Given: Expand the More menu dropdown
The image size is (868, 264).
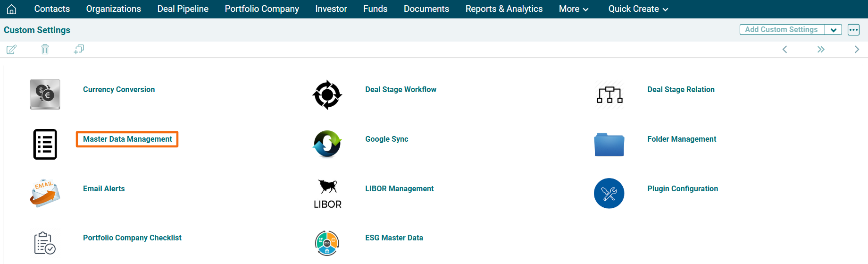Looking at the screenshot, I should tap(573, 9).
